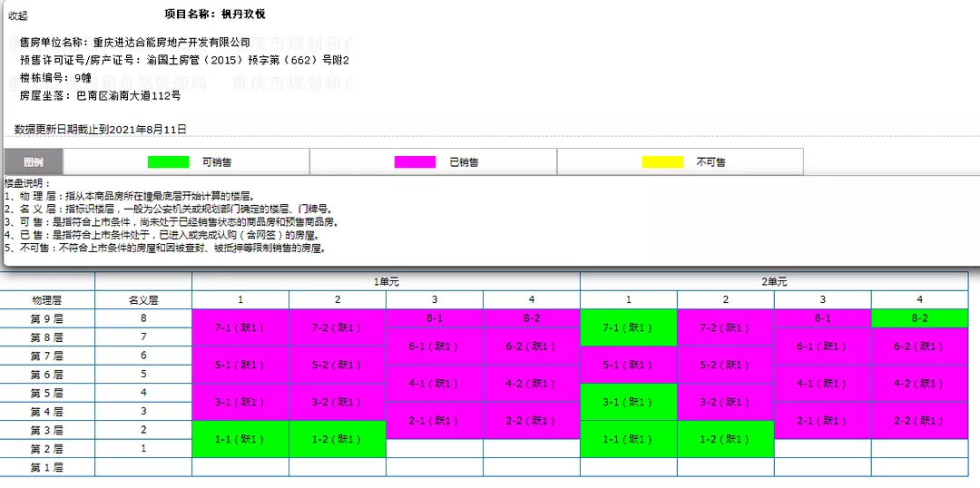Click the 第 8 层 row label

pyautogui.click(x=47, y=337)
